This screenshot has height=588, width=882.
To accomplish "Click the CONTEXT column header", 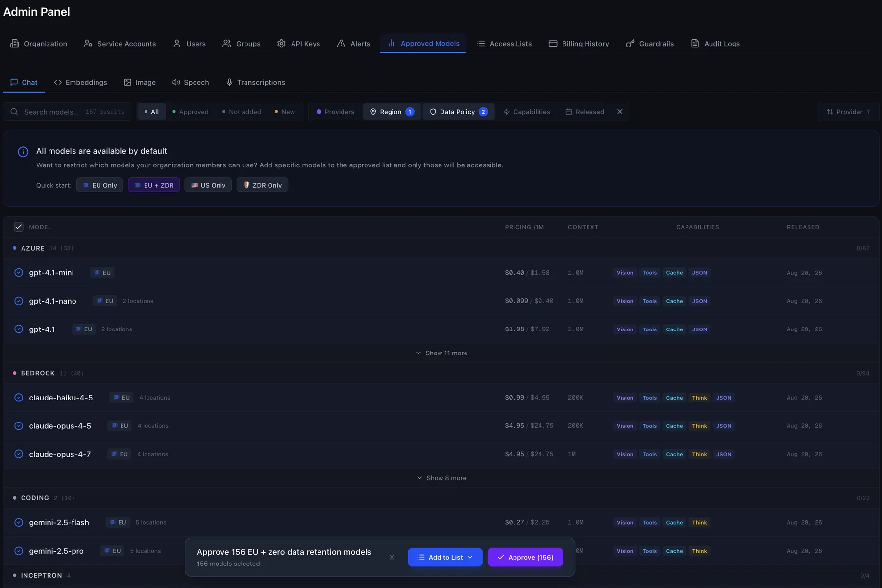I will [583, 227].
